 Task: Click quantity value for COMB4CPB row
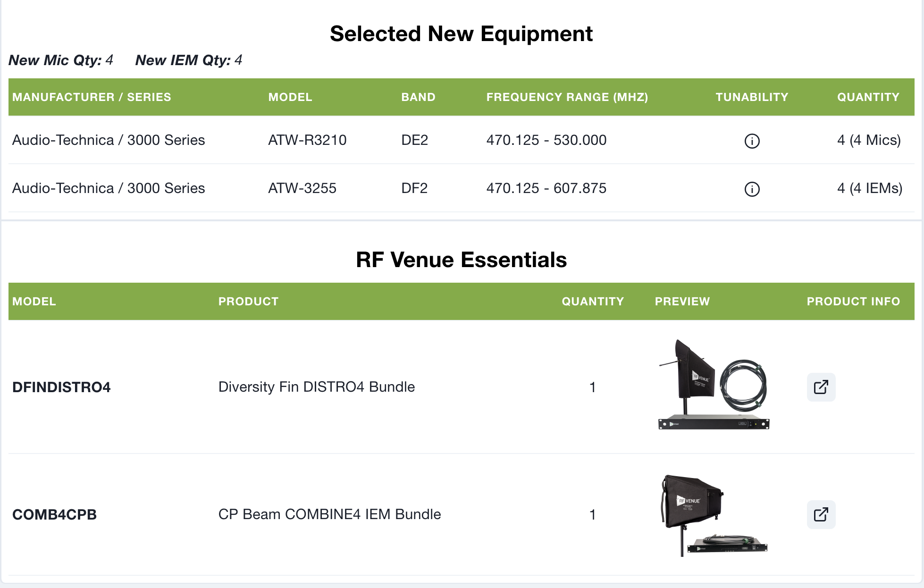pyautogui.click(x=592, y=515)
